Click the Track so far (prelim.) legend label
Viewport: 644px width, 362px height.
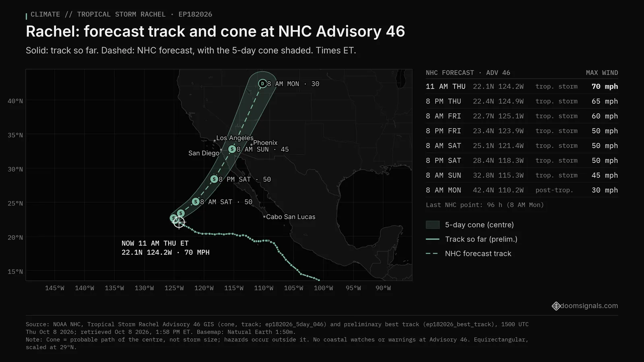click(481, 239)
